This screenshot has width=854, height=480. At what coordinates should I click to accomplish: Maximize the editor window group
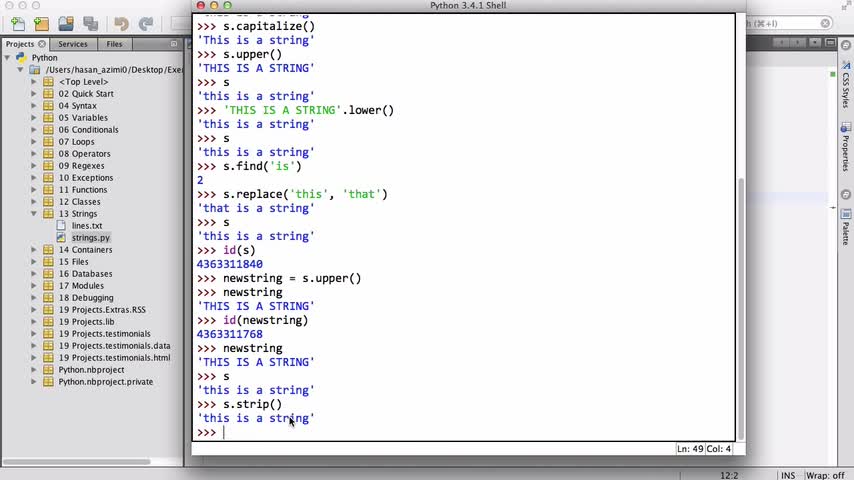[831, 42]
